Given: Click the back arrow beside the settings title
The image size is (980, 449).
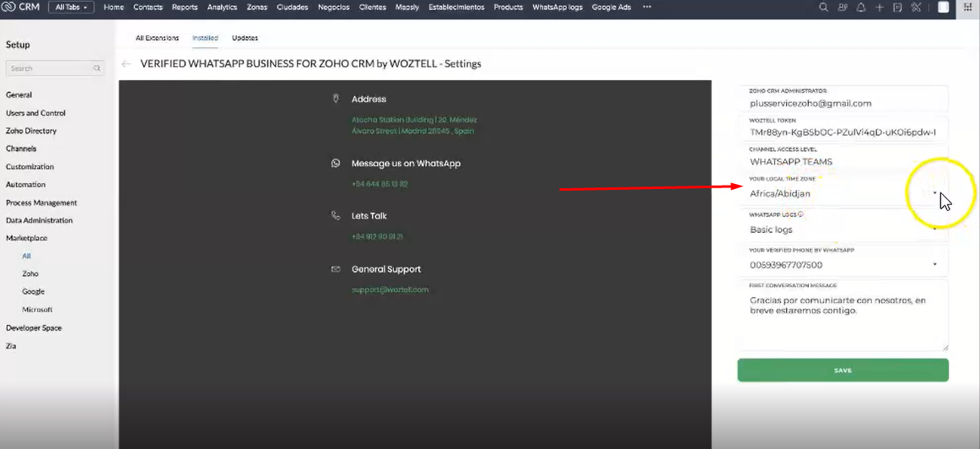Looking at the screenshot, I should [127, 64].
